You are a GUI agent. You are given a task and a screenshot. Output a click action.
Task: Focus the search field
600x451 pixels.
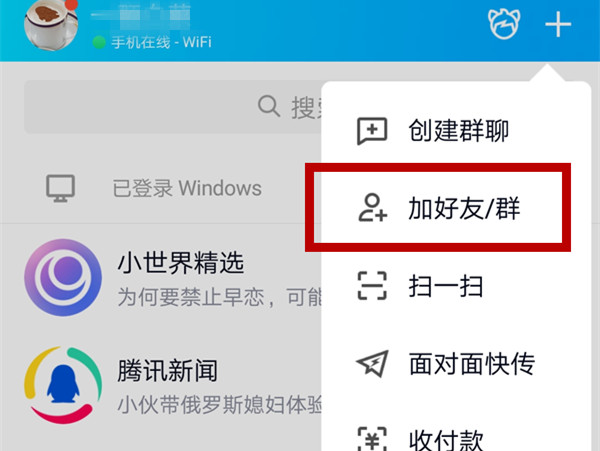click(x=173, y=106)
